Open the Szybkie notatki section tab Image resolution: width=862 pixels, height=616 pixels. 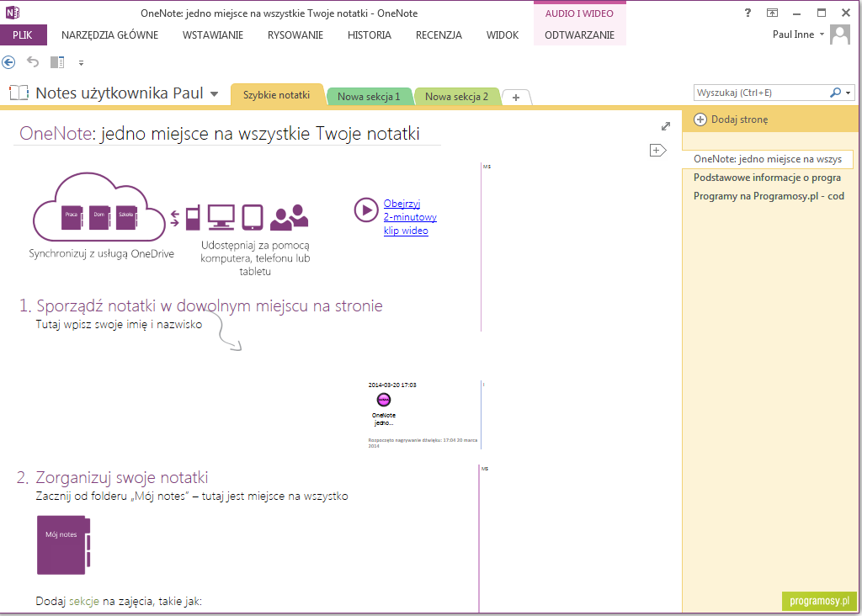pos(276,94)
